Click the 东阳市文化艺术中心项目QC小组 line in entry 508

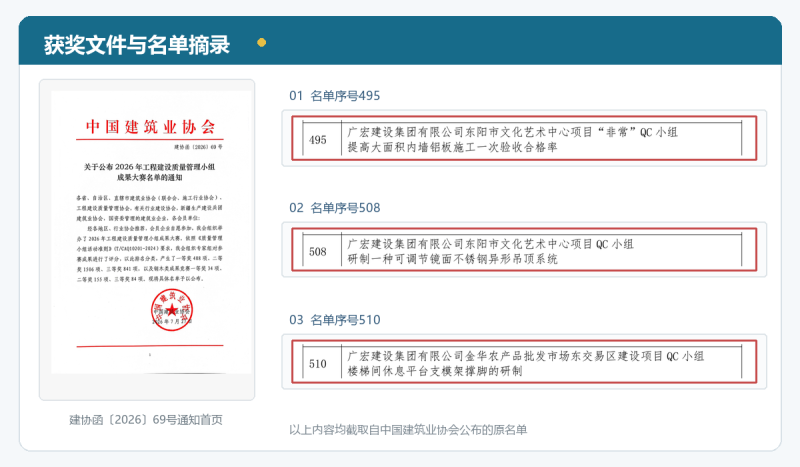(x=490, y=244)
